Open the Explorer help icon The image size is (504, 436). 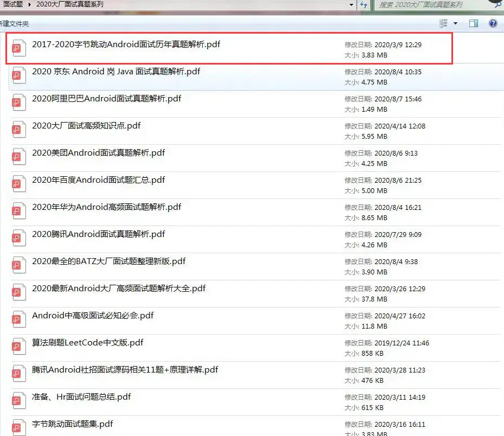[x=493, y=23]
